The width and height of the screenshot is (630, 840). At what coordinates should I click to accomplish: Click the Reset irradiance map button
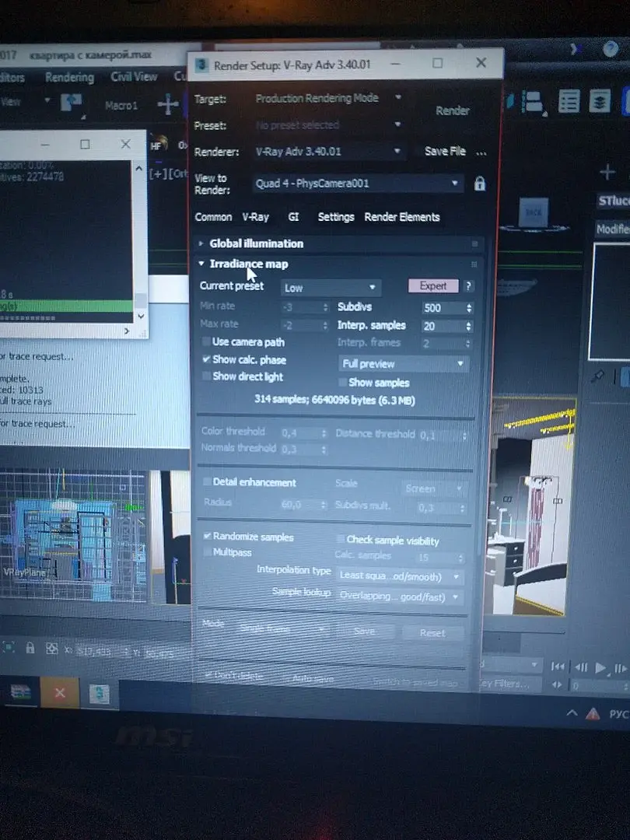pos(433,632)
